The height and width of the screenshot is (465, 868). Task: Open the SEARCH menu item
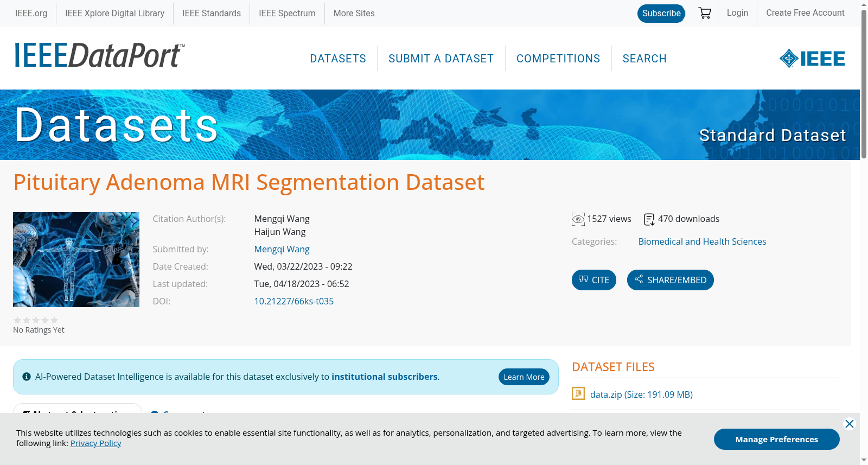(x=644, y=59)
